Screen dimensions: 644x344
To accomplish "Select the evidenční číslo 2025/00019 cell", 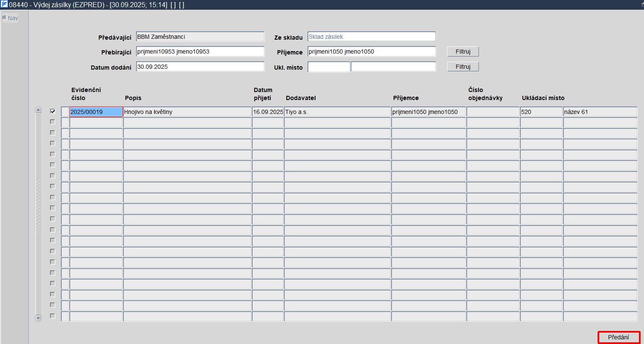I will point(96,112).
